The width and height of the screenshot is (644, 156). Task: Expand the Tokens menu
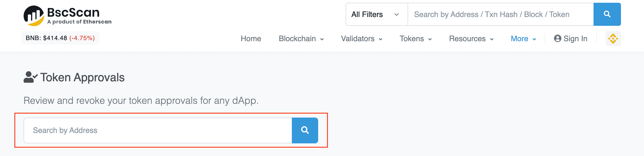[416, 39]
